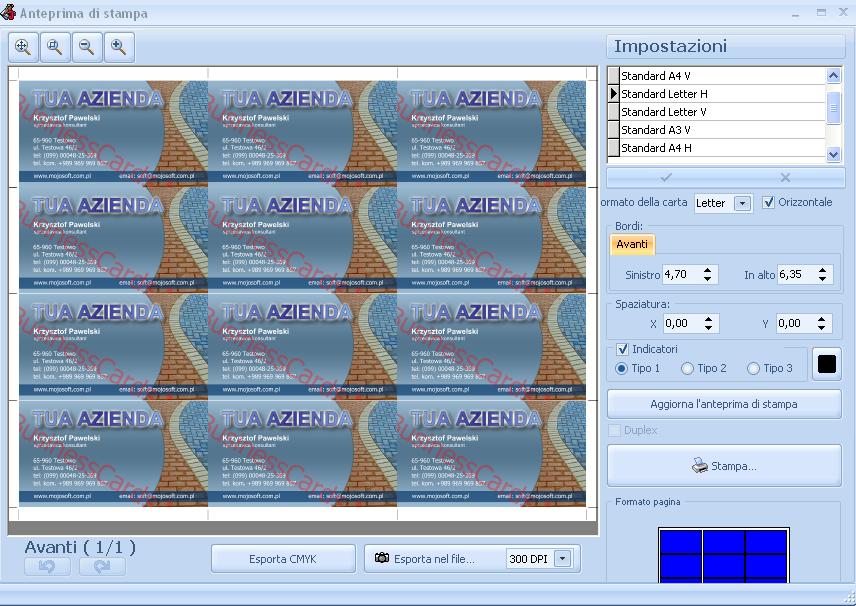Zoom out with the minus magnifier

(87, 47)
